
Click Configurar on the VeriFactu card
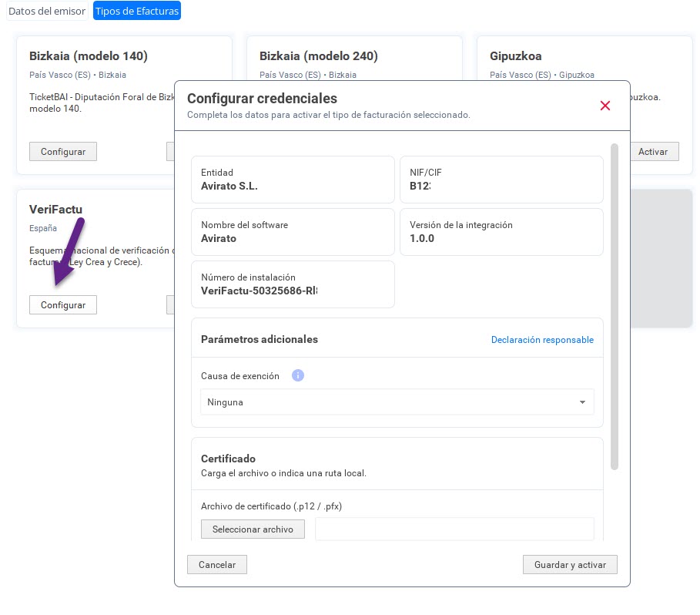(63, 305)
